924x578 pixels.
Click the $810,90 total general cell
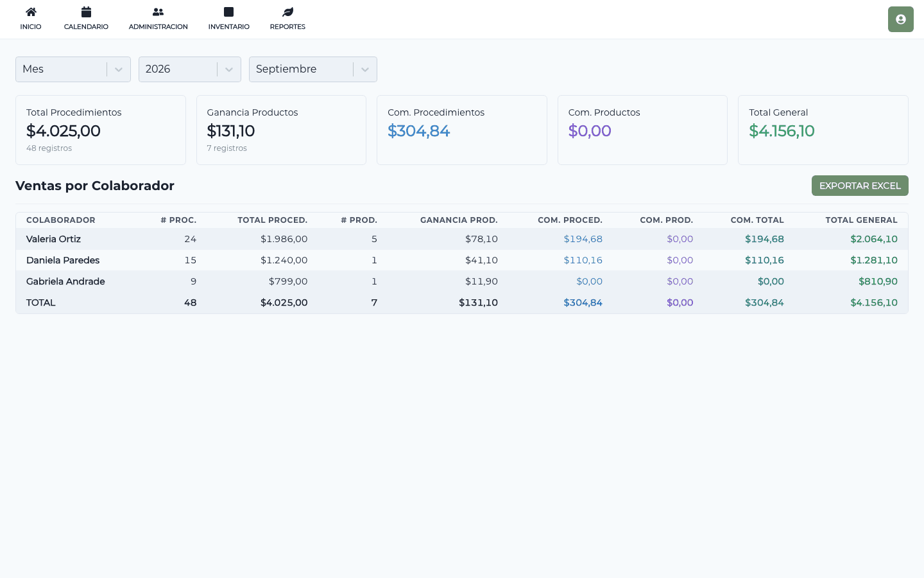pyautogui.click(x=878, y=281)
